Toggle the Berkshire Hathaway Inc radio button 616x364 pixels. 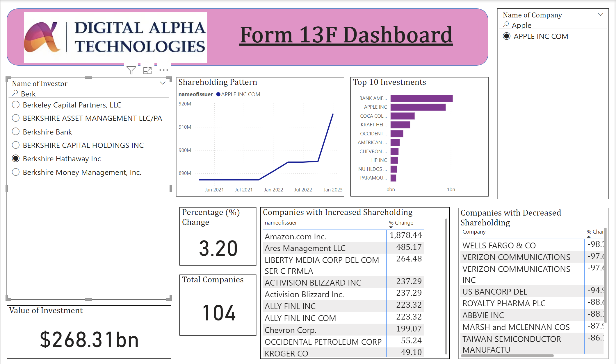16,158
